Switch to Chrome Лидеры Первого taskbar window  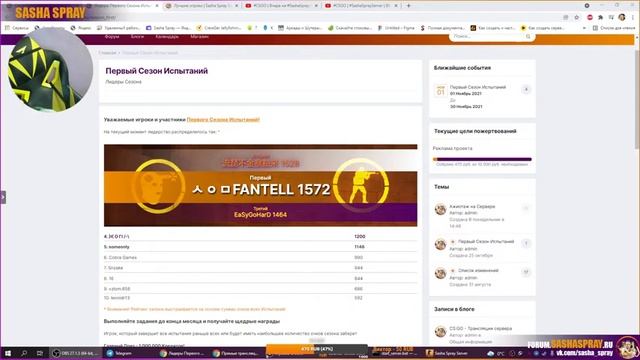click(x=182, y=353)
